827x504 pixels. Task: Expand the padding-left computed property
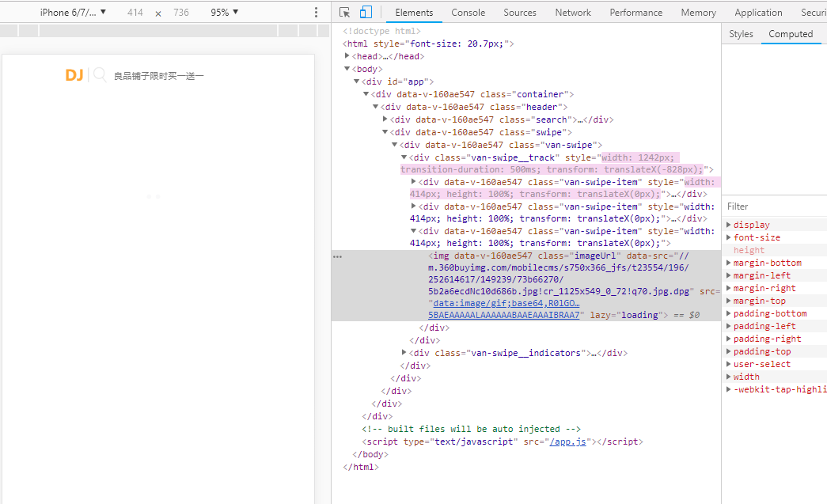click(x=728, y=326)
